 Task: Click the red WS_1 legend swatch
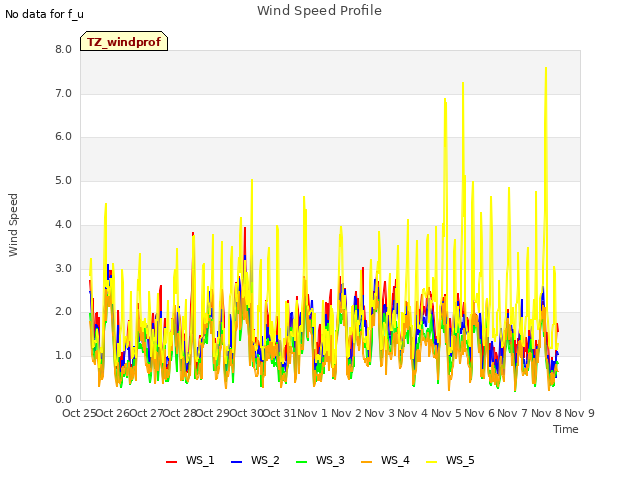pyautogui.click(x=171, y=462)
